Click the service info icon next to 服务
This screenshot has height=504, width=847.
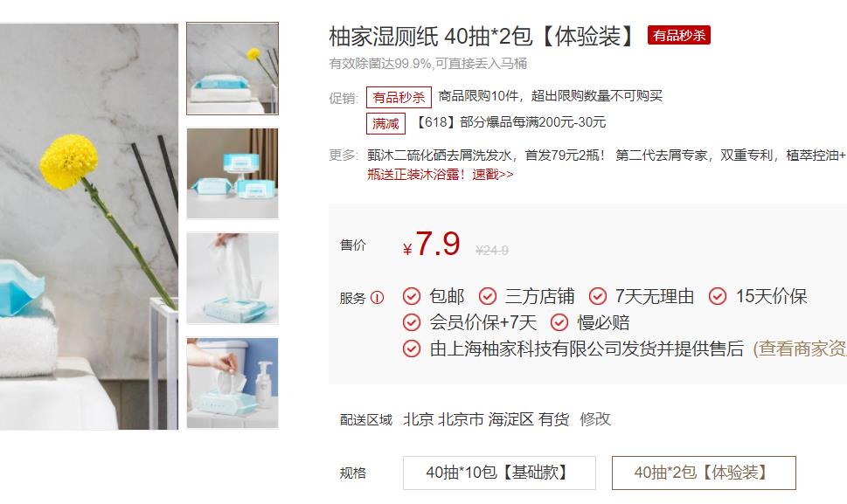[x=377, y=297]
